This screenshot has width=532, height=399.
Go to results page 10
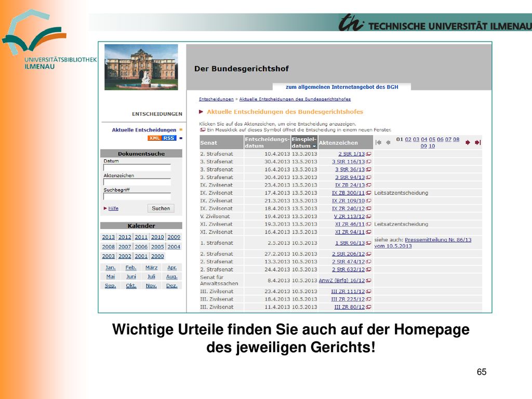click(432, 146)
